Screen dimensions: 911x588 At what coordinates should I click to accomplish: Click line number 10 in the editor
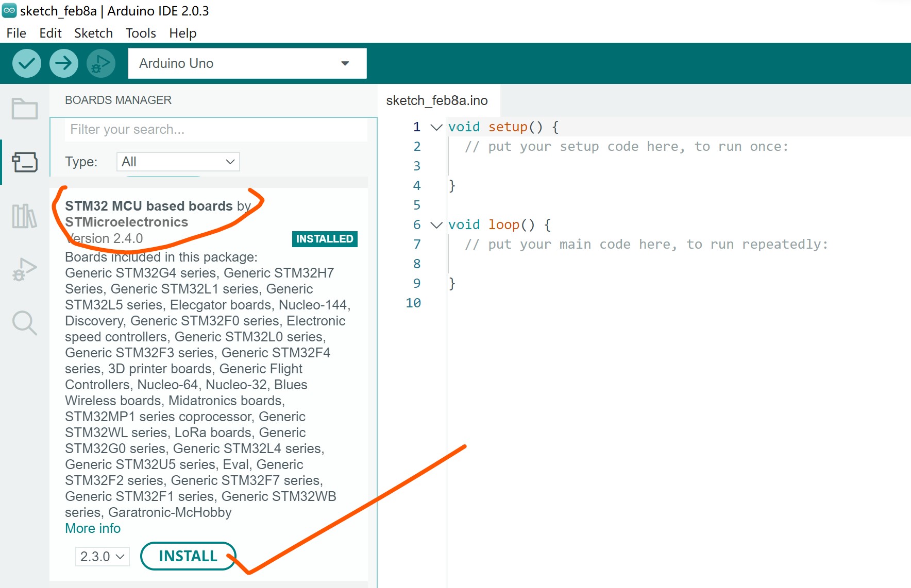tap(413, 303)
